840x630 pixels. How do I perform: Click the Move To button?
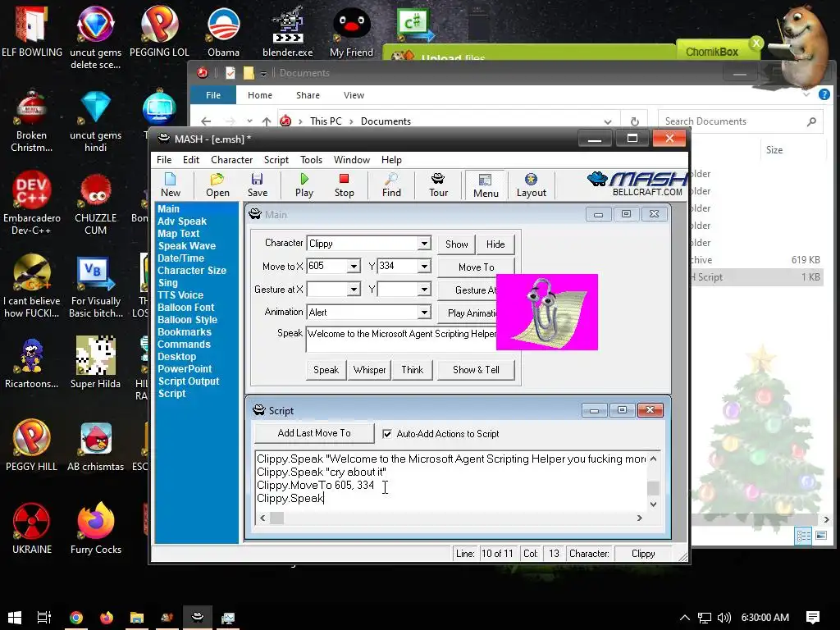tap(477, 267)
